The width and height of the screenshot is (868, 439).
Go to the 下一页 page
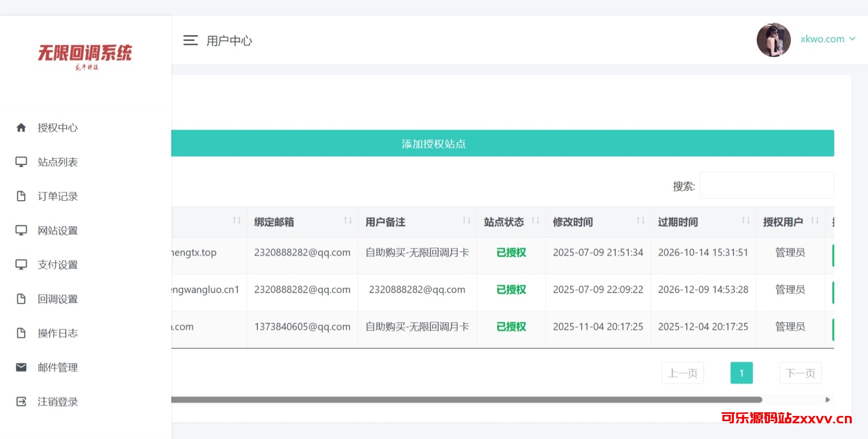800,373
